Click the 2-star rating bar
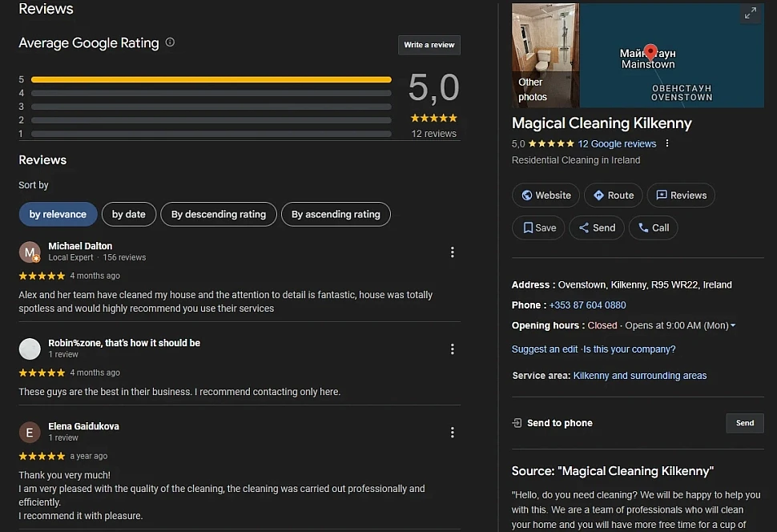Viewport: 777px width, 532px height. 211,120
